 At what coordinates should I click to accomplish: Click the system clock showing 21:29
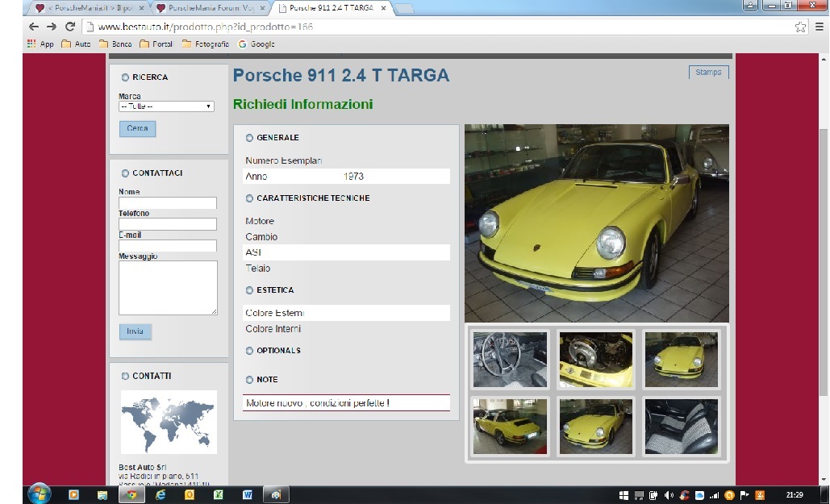[795, 495]
